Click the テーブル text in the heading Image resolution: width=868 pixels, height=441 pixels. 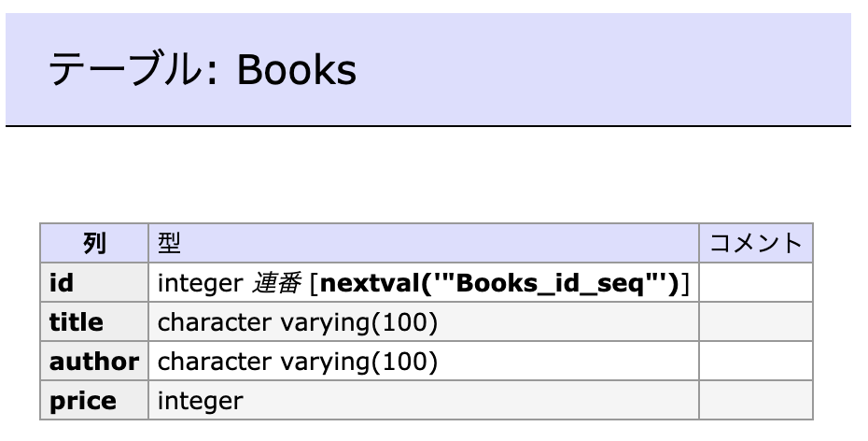[x=124, y=69]
